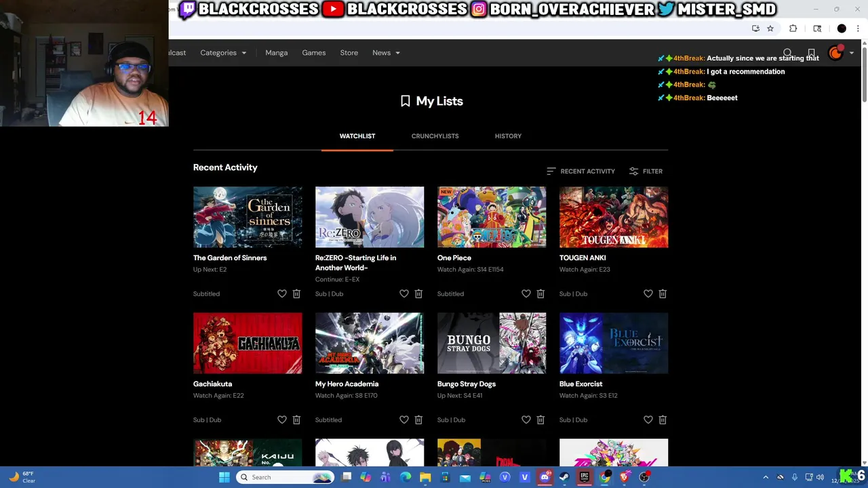Click the Crunchyroll profile avatar
This screenshot has height=488, width=868.
tap(835, 53)
